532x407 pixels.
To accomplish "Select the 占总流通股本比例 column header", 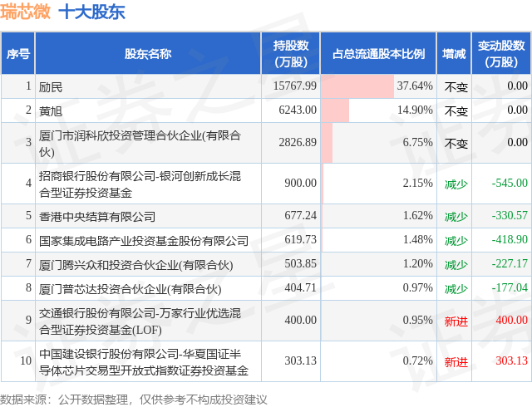I will 378,54.
